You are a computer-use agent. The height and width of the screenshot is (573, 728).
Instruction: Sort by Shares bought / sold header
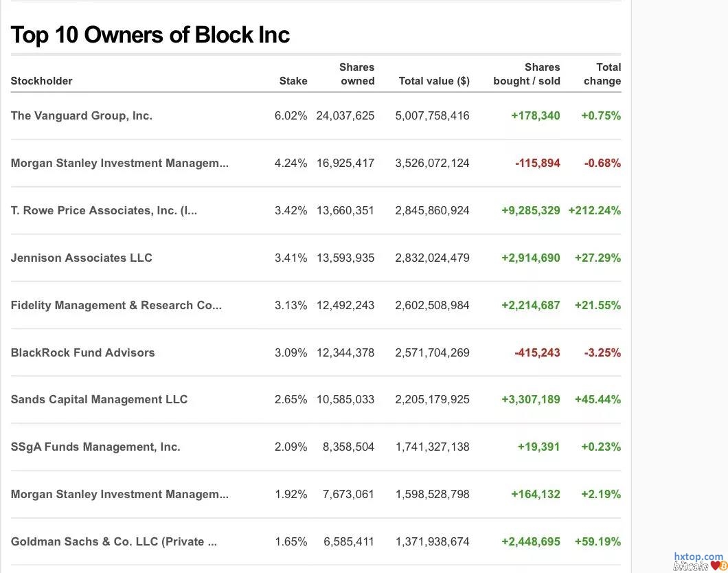pos(527,74)
